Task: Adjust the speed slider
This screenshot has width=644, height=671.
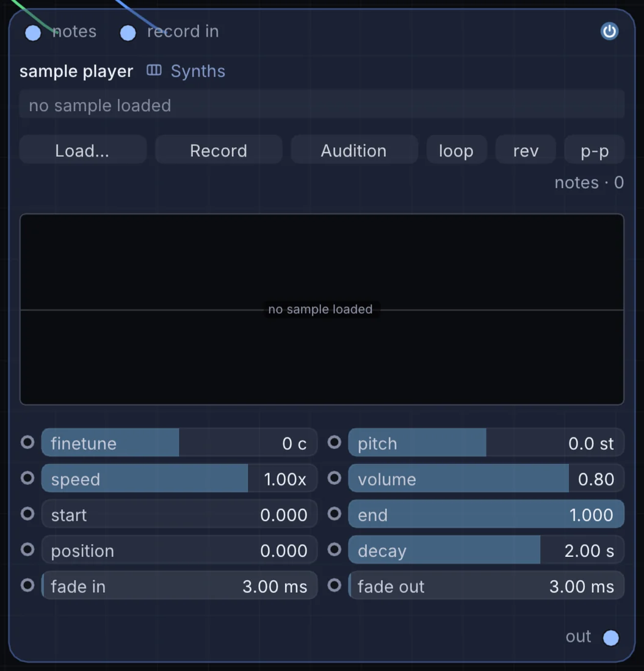Action: click(179, 478)
